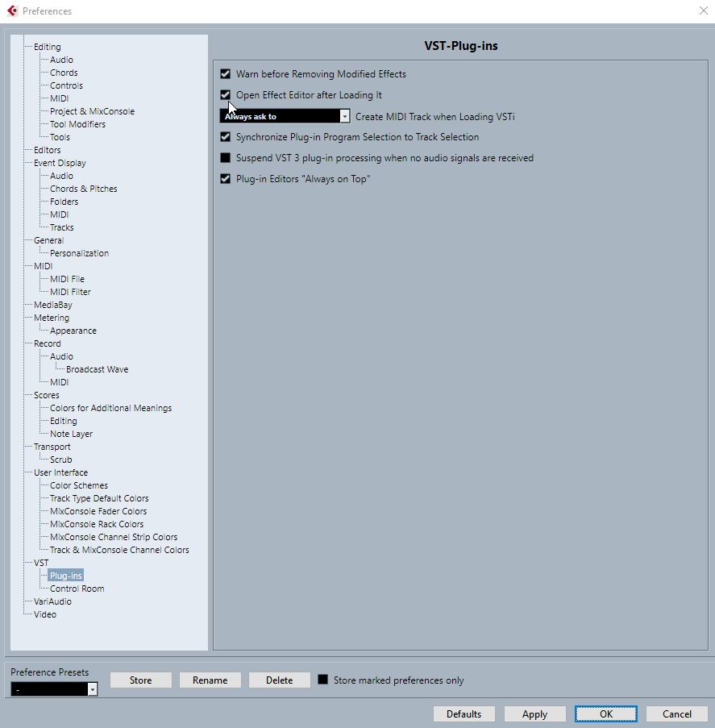The image size is (715, 728).
Task: Click the Defaults button
Action: click(464, 714)
